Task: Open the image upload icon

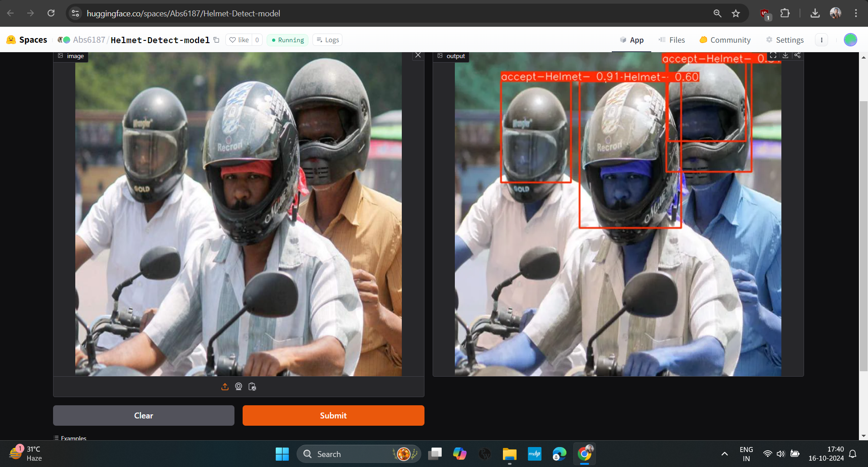Action: coord(225,387)
